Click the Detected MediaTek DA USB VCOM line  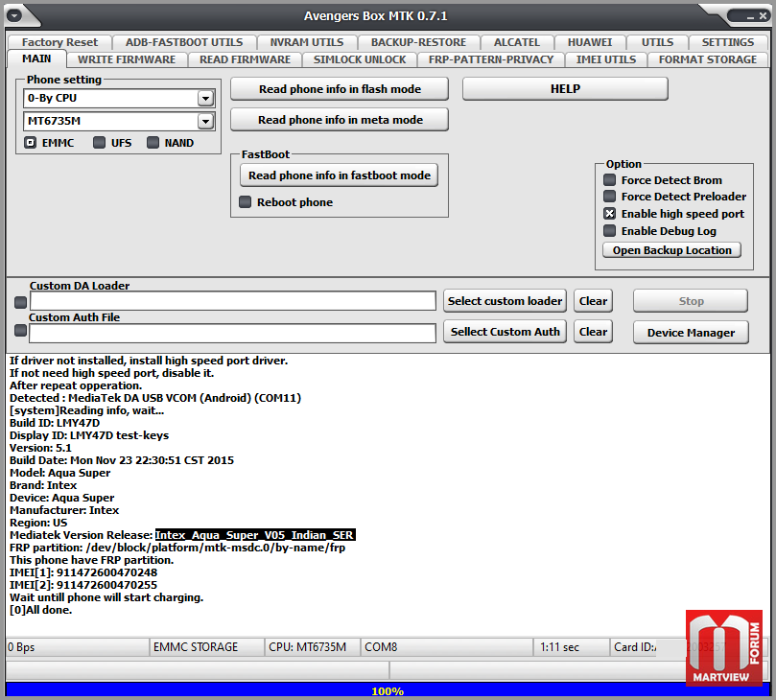tap(155, 398)
